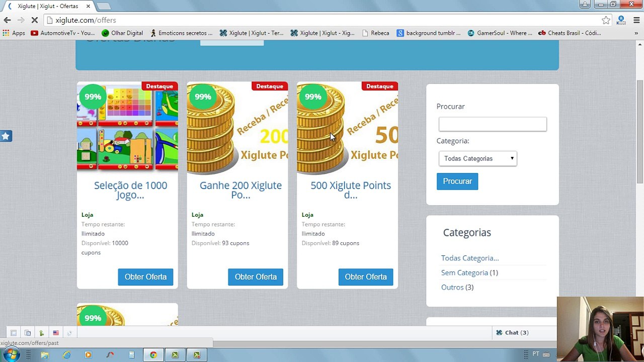This screenshot has width=644, height=362.
Task: Click the second window icon in bottom toolbar
Action: (x=28, y=333)
